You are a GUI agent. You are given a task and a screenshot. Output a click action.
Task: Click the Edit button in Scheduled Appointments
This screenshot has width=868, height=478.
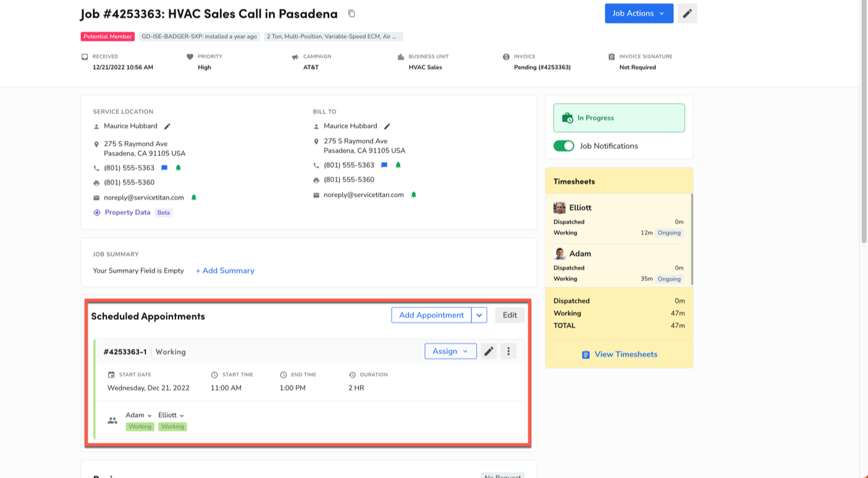click(510, 315)
